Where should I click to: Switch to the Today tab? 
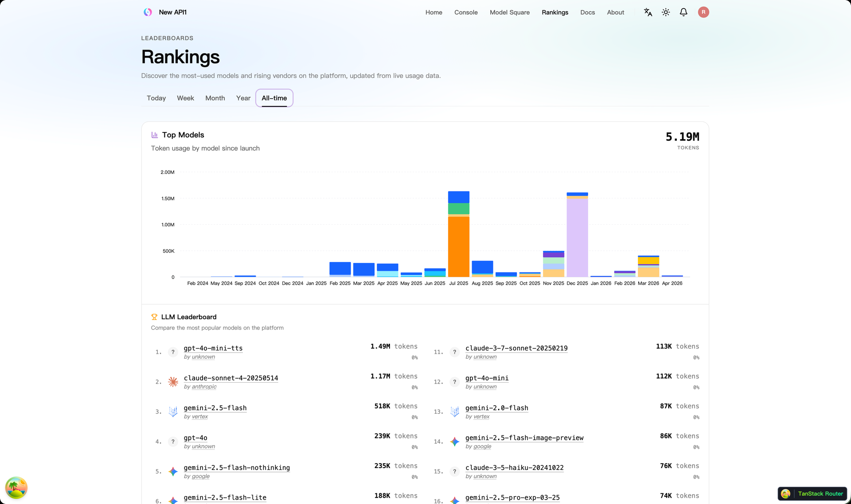pyautogui.click(x=156, y=98)
